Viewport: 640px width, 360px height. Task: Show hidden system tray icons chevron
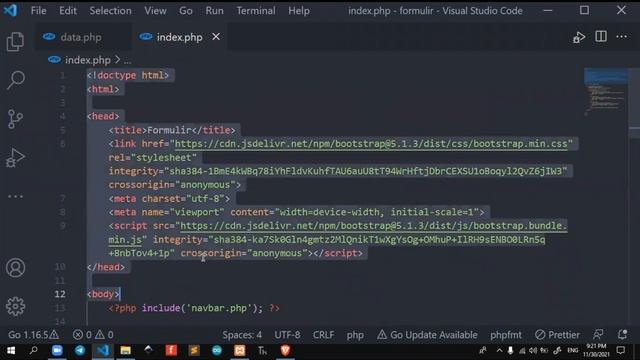[499, 350]
